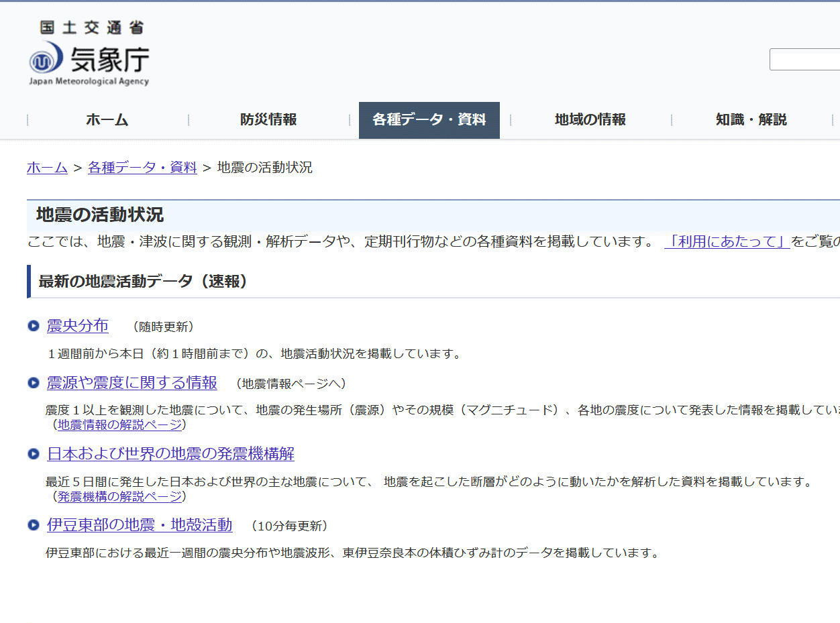Open the 発震機構の解説ページ link
The image size is (840, 623).
point(119,496)
